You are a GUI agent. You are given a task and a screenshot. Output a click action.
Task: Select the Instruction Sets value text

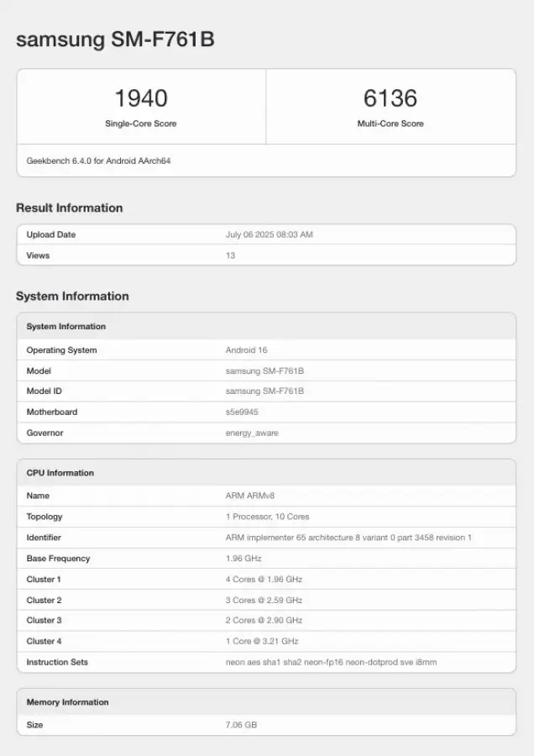[x=331, y=662]
